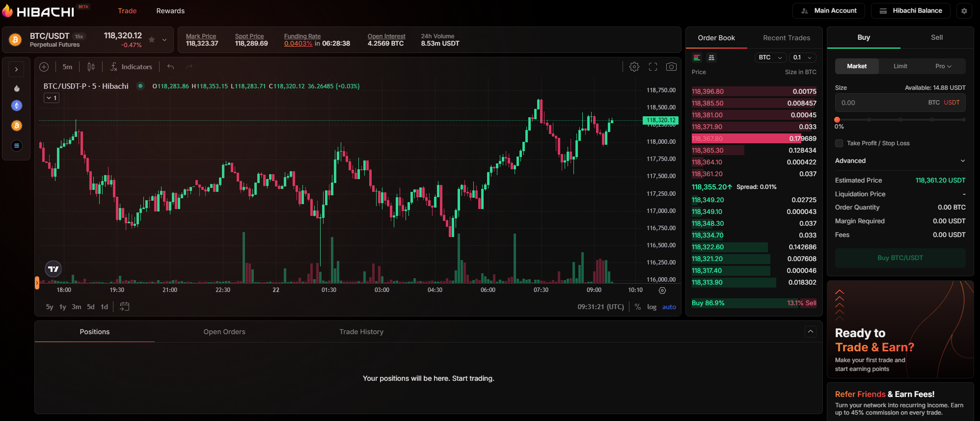This screenshot has height=421, width=980.
Task: Select the 5d chart range
Action: [x=91, y=307]
